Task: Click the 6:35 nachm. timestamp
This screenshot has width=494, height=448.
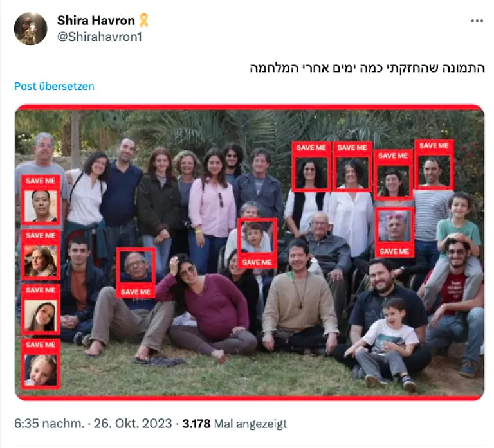Action: [50, 424]
